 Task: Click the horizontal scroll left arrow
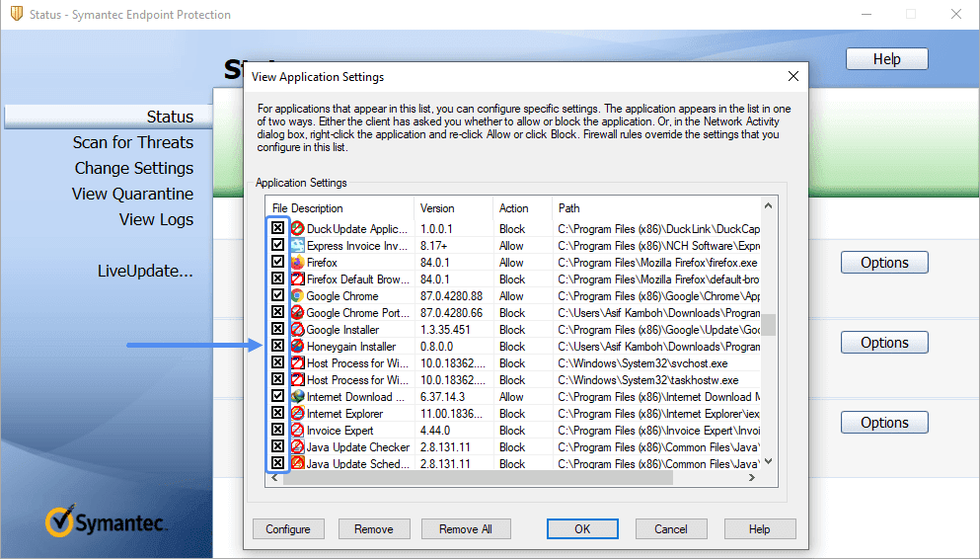275,478
